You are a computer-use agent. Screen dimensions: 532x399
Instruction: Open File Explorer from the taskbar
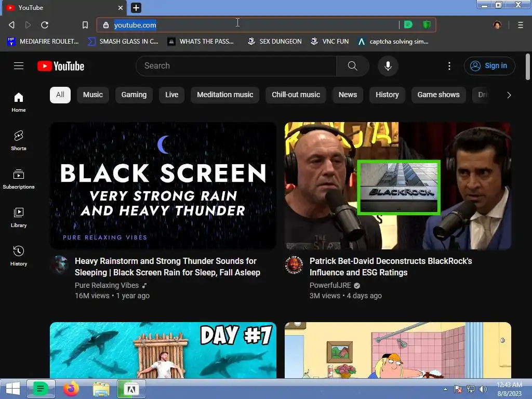[x=101, y=389]
